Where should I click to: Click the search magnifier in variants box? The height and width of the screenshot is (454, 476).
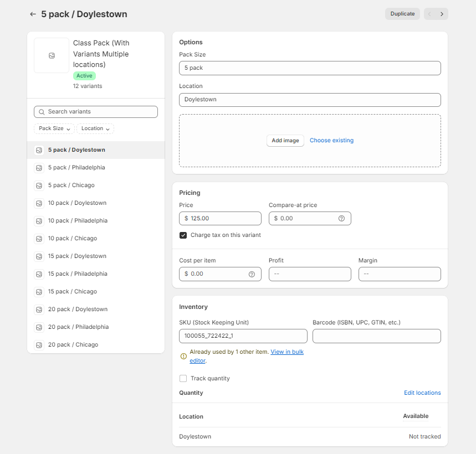click(x=42, y=112)
